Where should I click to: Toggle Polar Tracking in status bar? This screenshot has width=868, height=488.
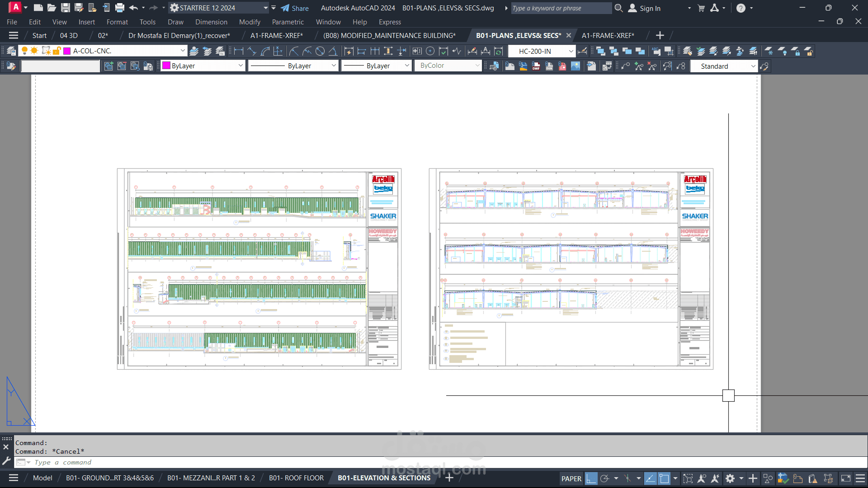(604, 479)
